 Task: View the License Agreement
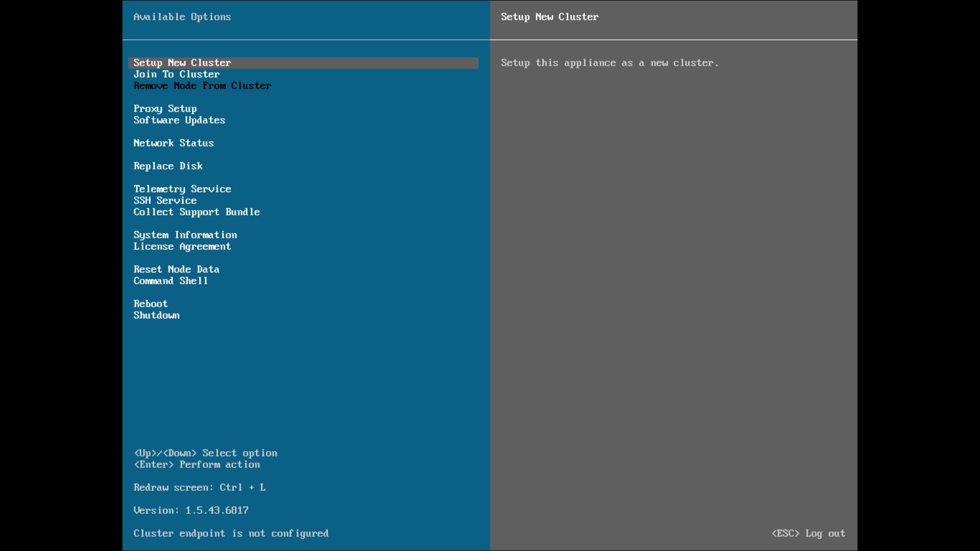[x=182, y=246]
